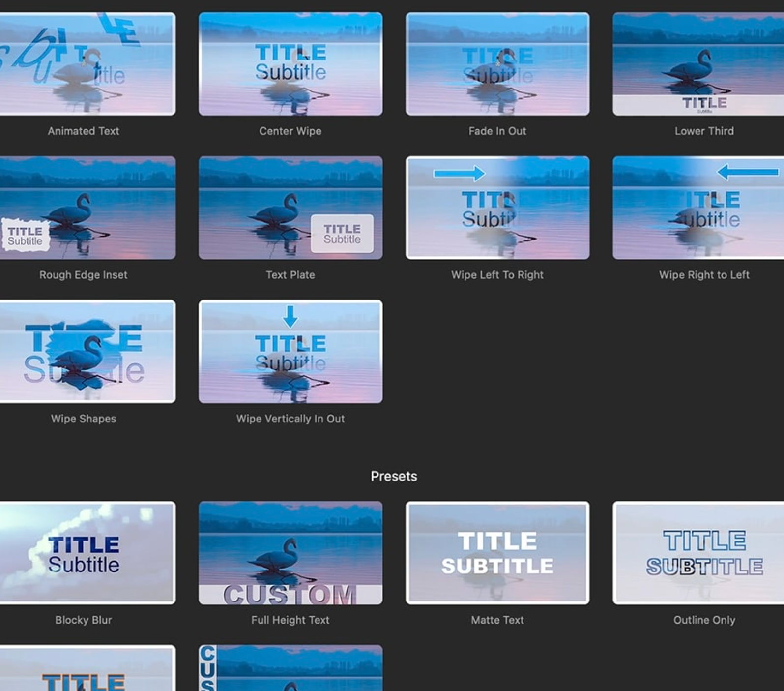Select the Wipe Right to Left thumbnail
This screenshot has height=691, width=784.
coord(698,208)
